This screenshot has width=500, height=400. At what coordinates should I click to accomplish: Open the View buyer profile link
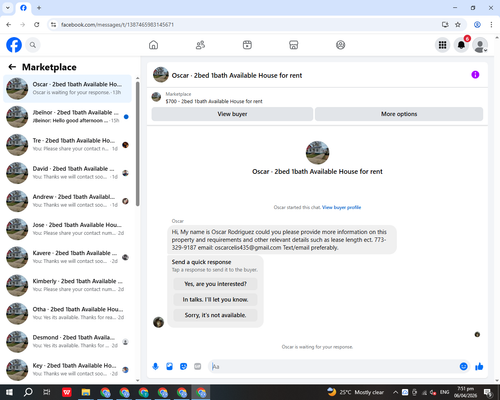coord(341,207)
